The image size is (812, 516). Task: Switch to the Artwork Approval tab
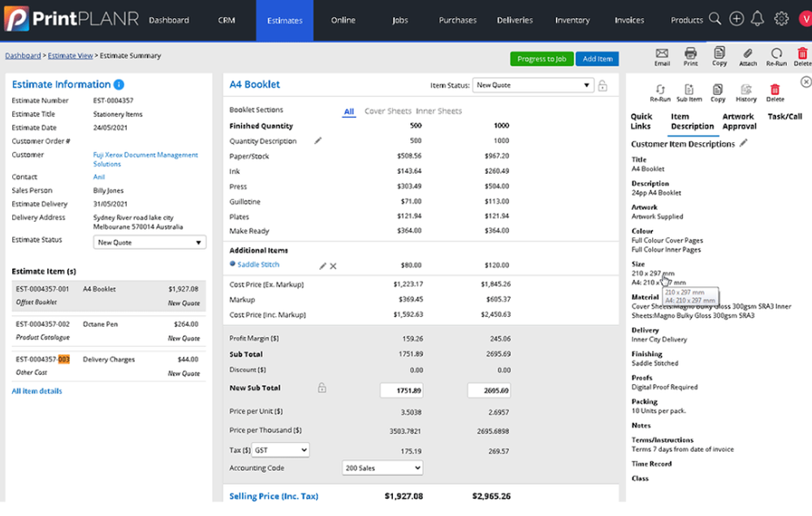738,121
